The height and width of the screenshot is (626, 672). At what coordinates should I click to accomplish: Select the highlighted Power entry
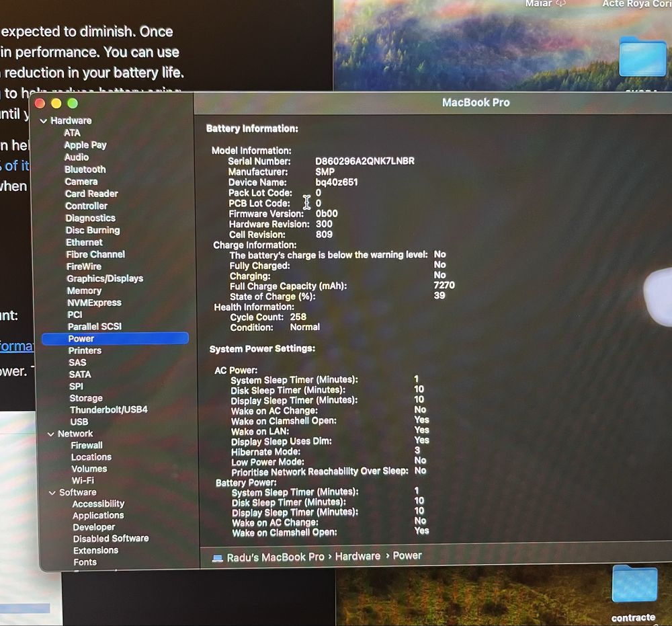tap(115, 338)
